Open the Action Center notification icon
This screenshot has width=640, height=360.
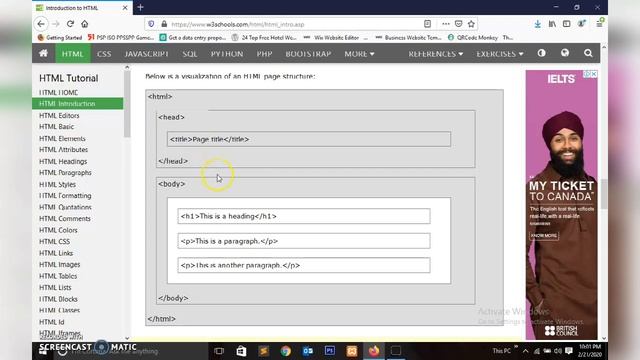pos(569,351)
